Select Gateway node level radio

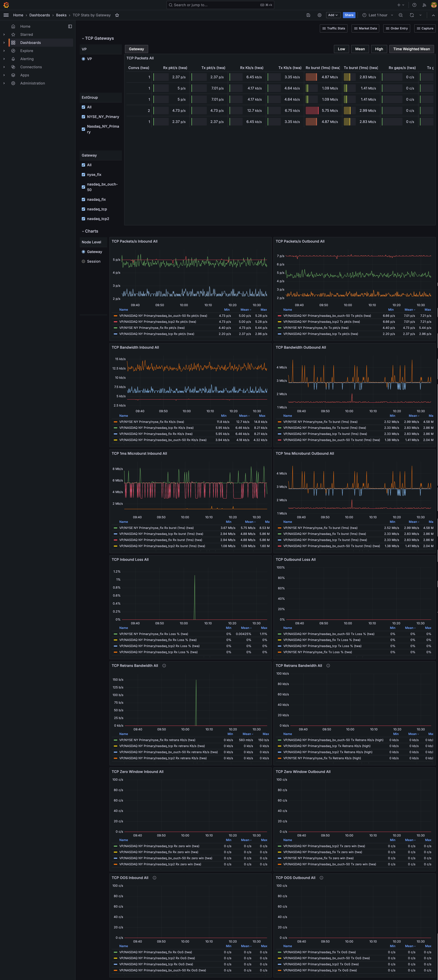(83, 252)
